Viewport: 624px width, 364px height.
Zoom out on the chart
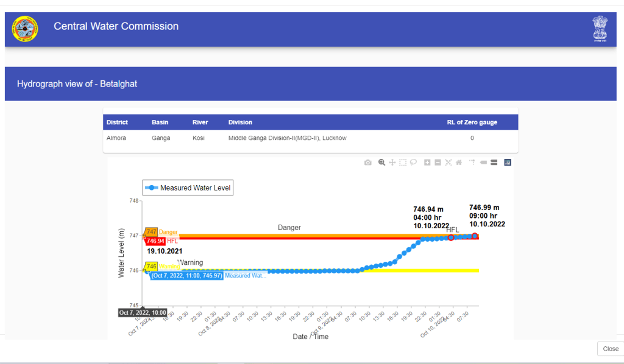click(438, 163)
